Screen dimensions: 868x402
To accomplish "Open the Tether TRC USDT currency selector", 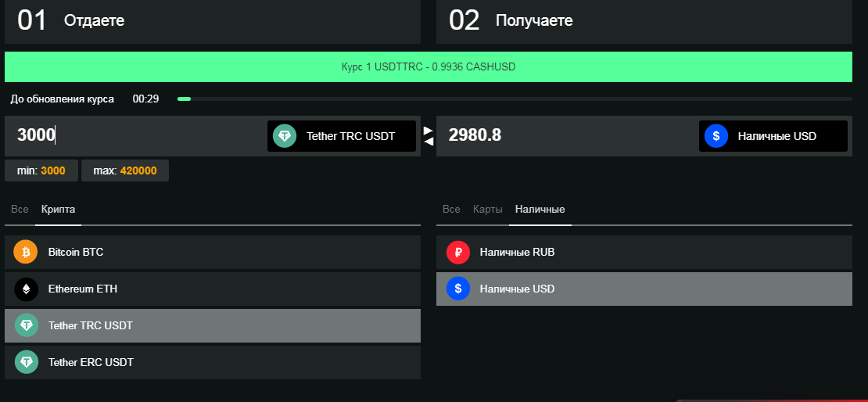I will [x=342, y=135].
